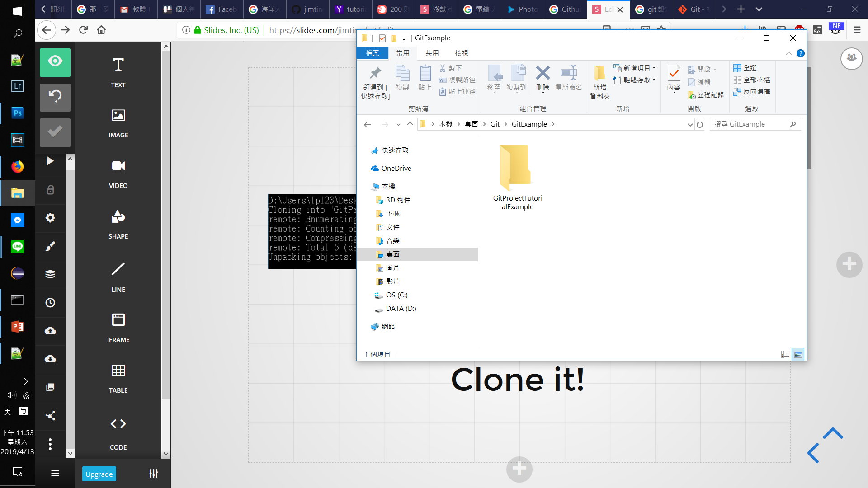Switch to details view layout toggle
The width and height of the screenshot is (868, 488).
tap(785, 354)
